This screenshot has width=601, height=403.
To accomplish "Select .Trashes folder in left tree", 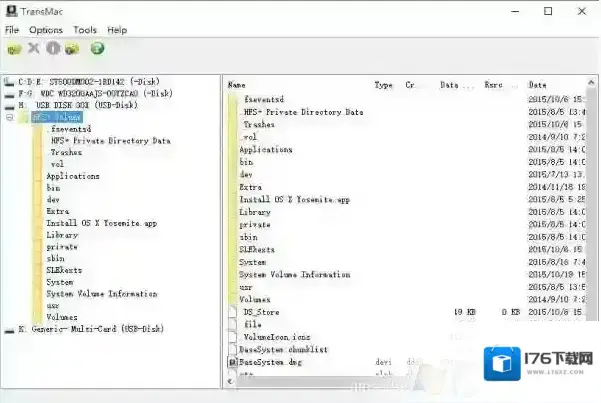I will [x=66, y=152].
